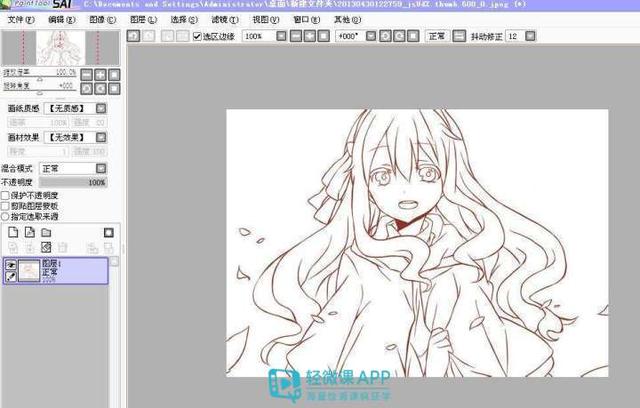This screenshot has height=408, width=640.
Task: Click the Redo icon in top toolbar
Action: coord(148,36)
